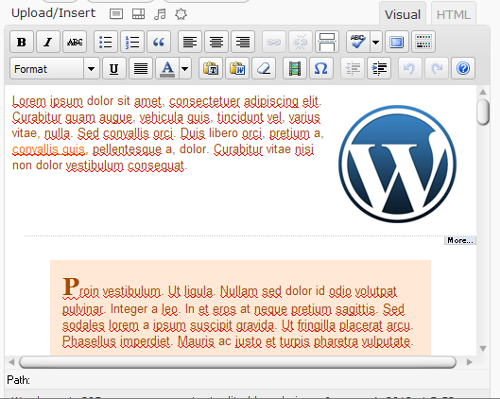
Task: Add an image via Upload/Insert
Action: (x=116, y=14)
